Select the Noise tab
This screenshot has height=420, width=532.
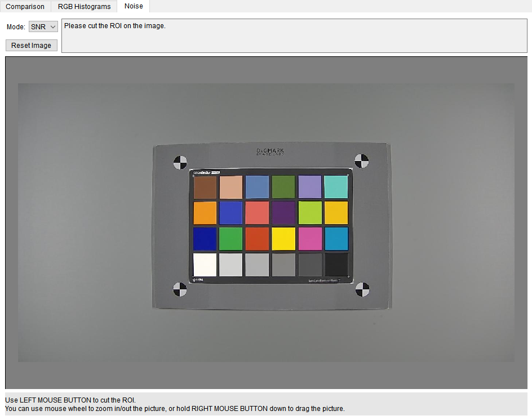134,7
